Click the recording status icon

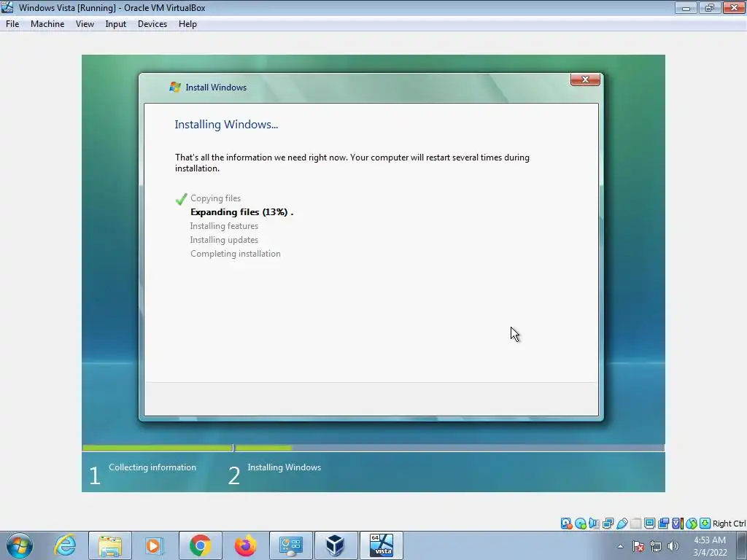(663, 524)
